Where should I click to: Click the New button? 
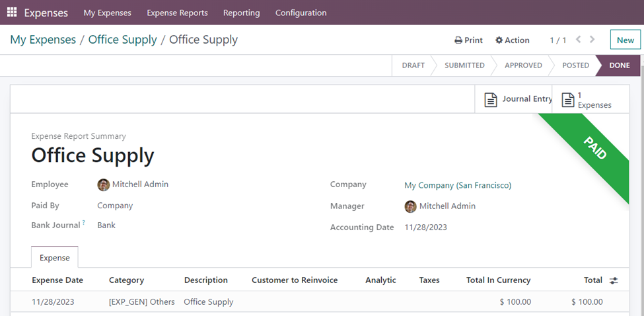(625, 40)
